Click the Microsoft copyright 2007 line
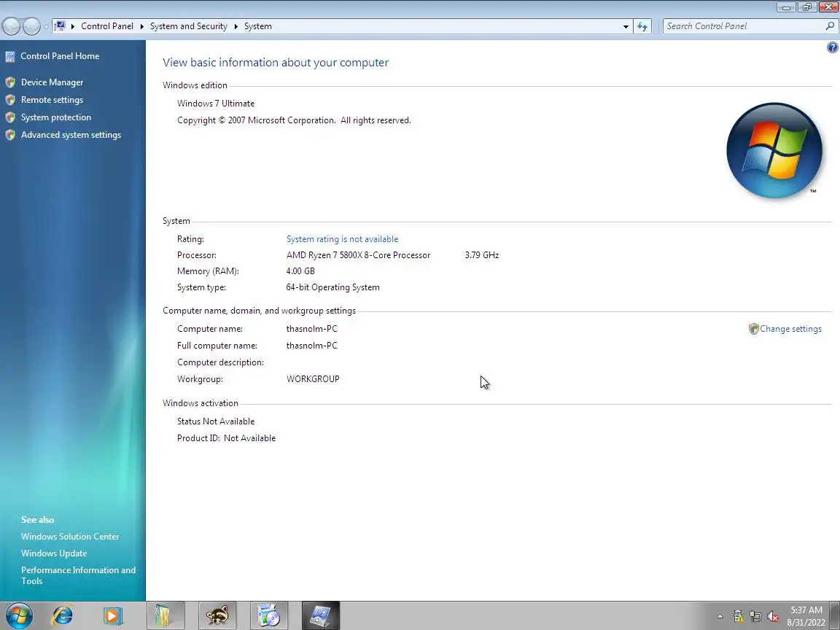 [294, 120]
